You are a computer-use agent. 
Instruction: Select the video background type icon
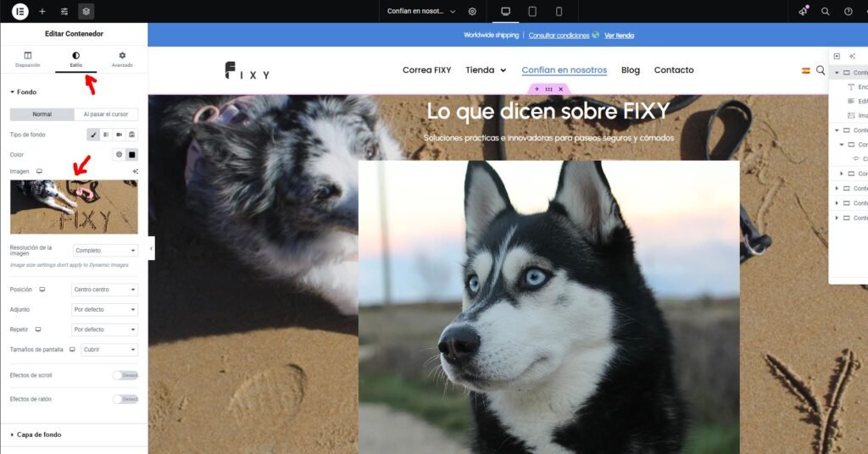[x=119, y=135]
